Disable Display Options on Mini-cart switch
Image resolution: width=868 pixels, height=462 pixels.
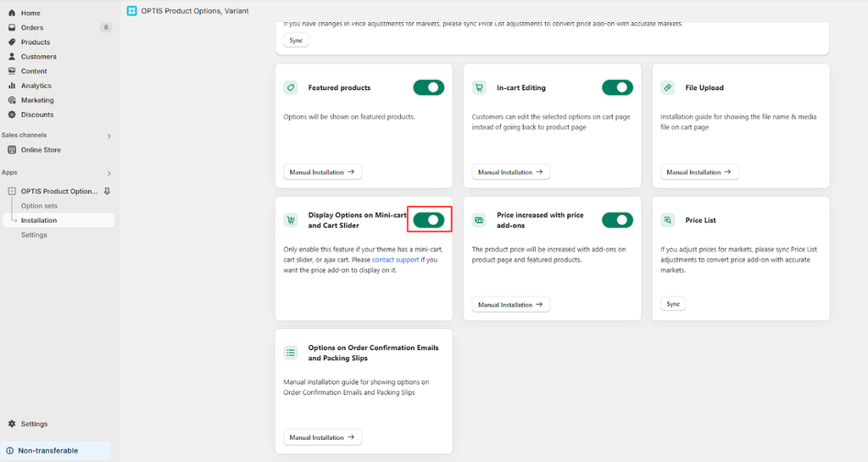(x=428, y=220)
